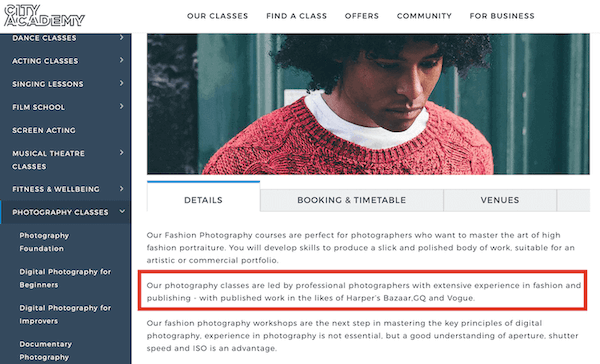The width and height of the screenshot is (600, 364).
Task: Expand the Fitness & Wellbeing chevron
Action: point(121,188)
